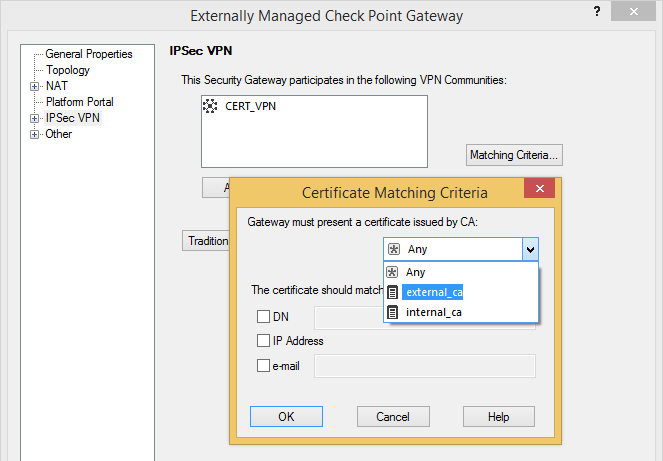Close the Certificate Matching Criteria dialog
The width and height of the screenshot is (663, 461).
tap(540, 190)
